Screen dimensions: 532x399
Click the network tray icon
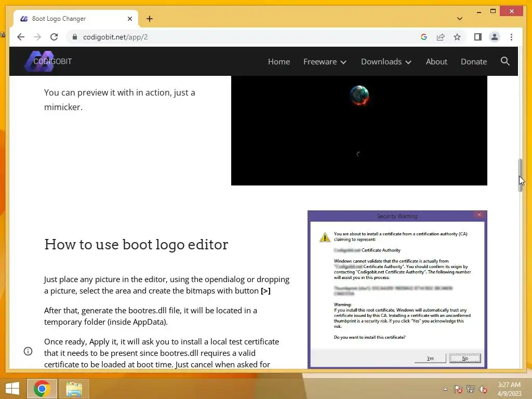[471, 389]
